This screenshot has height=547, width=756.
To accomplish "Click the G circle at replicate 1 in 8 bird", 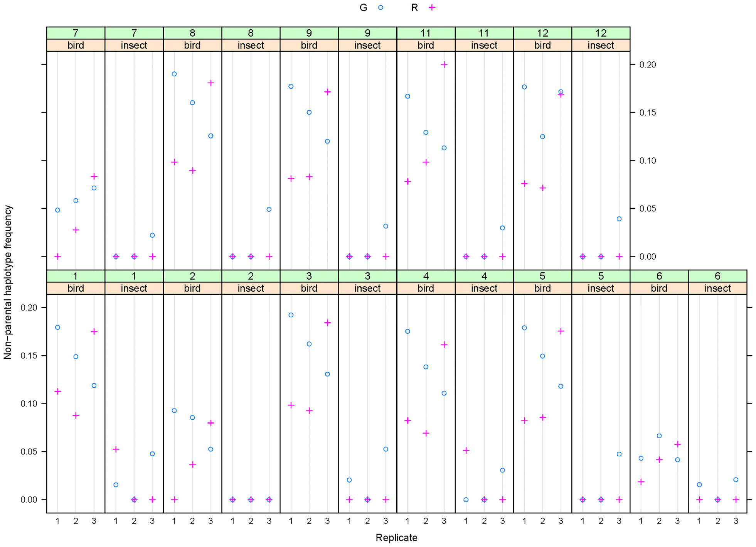I will pyautogui.click(x=174, y=74).
